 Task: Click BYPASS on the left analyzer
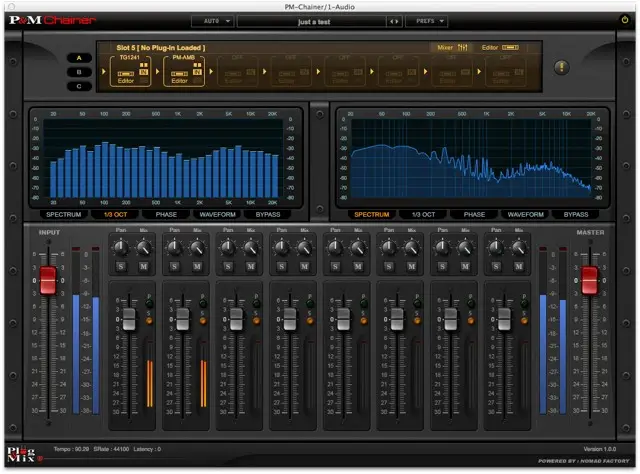pos(268,214)
